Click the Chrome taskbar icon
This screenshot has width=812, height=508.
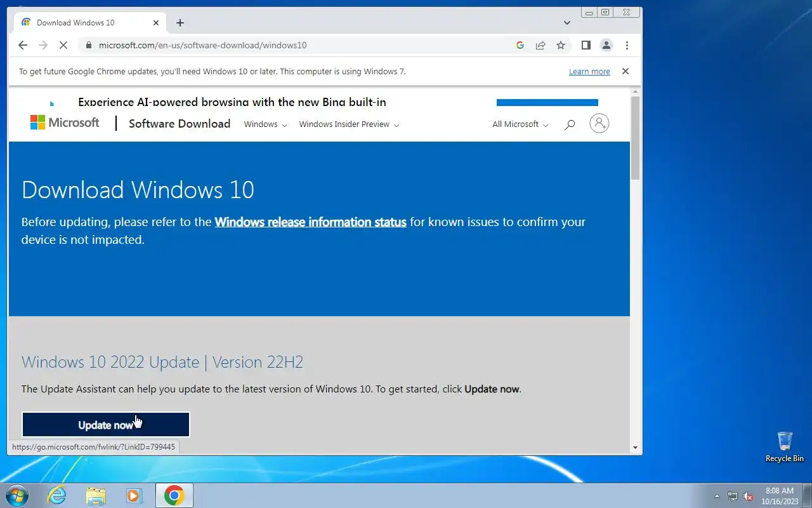[x=174, y=495]
